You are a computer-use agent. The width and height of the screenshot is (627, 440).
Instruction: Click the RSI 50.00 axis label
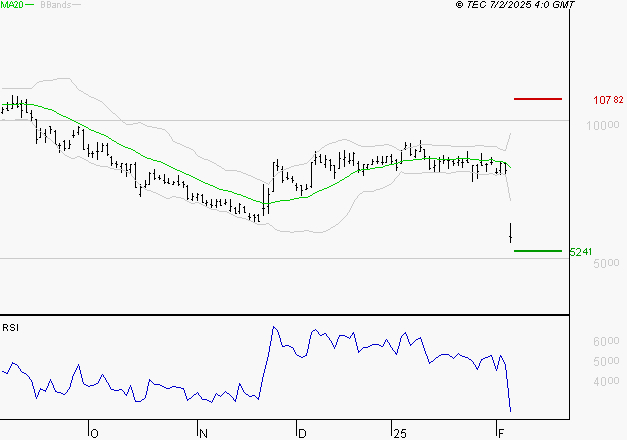[606, 361]
